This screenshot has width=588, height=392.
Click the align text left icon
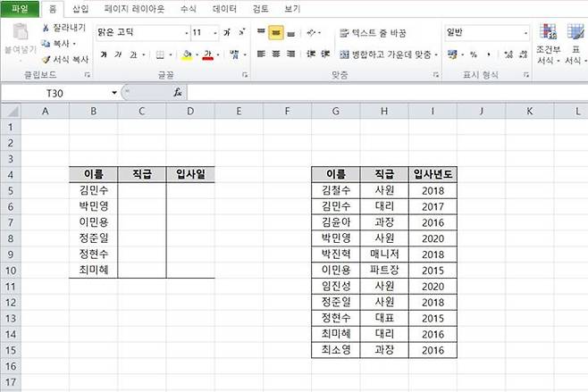pos(261,54)
